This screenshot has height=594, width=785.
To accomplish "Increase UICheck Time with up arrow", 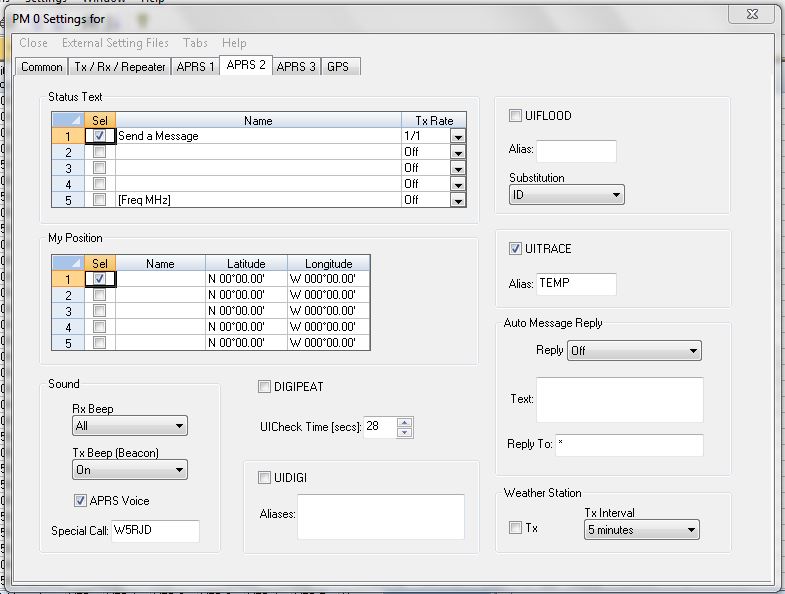I will tap(404, 422).
